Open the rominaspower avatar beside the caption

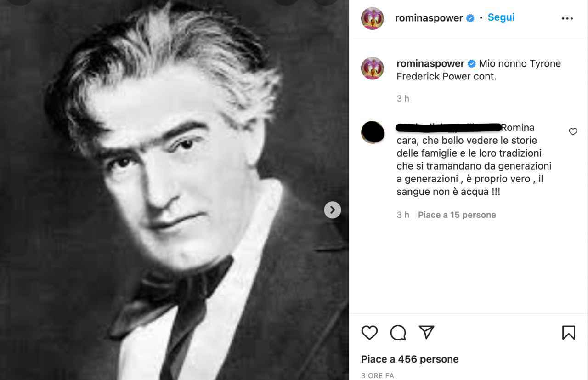click(x=373, y=68)
